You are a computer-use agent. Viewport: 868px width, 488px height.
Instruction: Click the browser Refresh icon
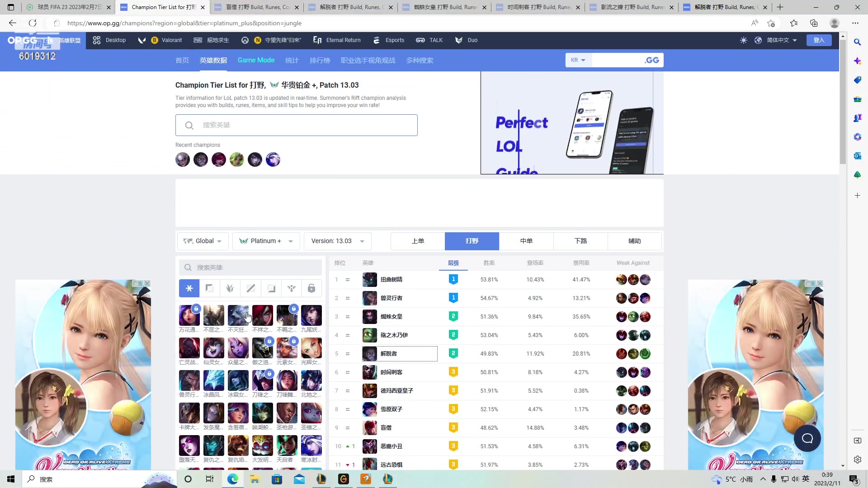(x=33, y=23)
